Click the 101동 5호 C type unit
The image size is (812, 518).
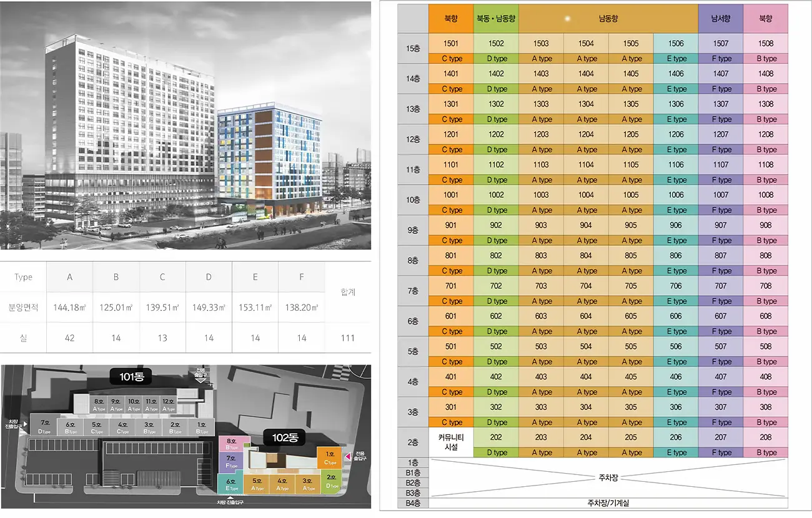96,427
